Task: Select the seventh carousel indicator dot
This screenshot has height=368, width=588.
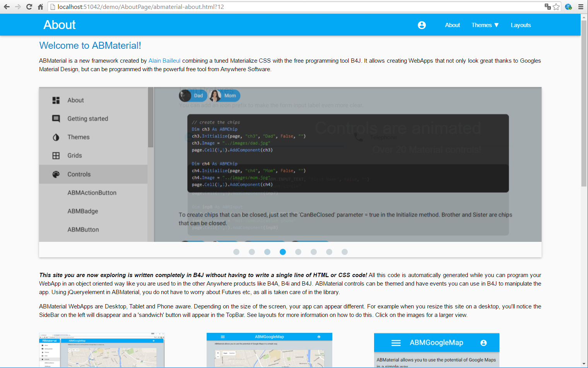Action: (329, 252)
